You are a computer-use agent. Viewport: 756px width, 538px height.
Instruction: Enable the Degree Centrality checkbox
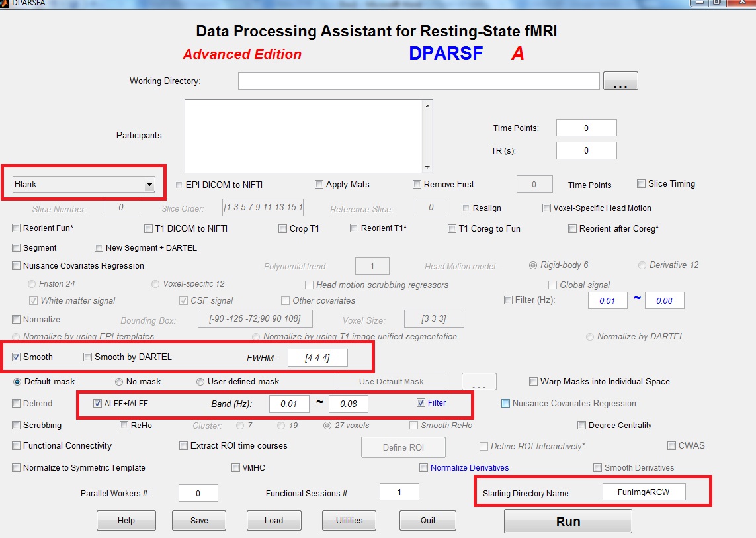click(581, 425)
